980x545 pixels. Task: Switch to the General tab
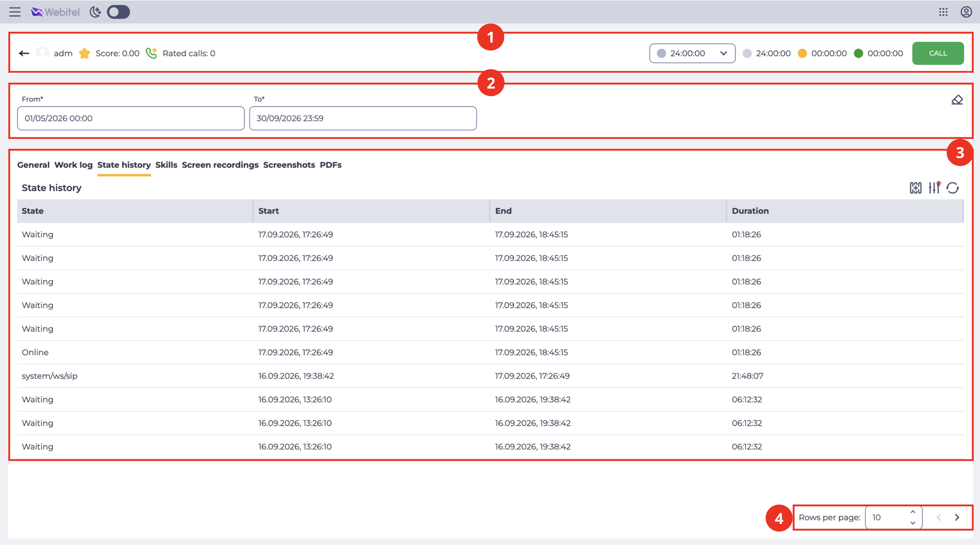tap(34, 165)
